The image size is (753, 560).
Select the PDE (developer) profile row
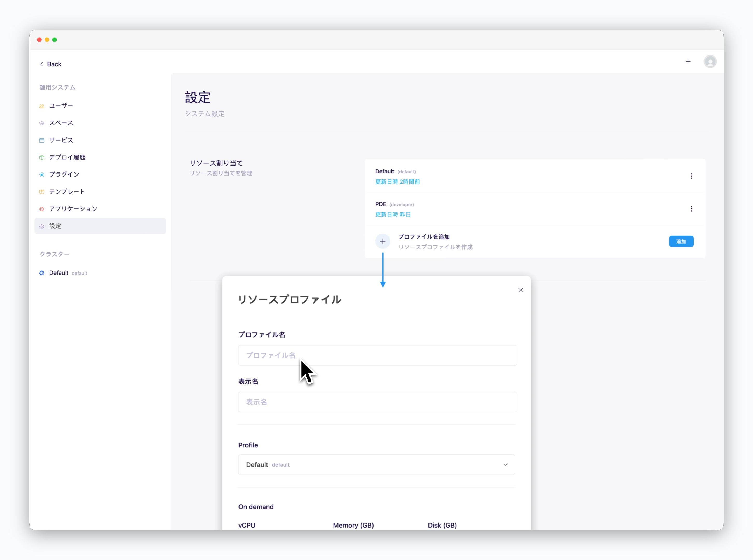[x=535, y=209]
